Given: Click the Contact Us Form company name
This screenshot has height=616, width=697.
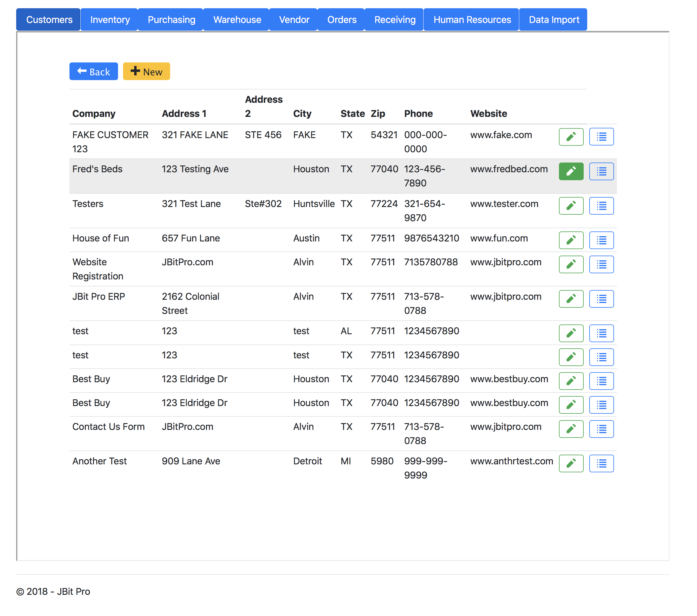Looking at the screenshot, I should click(108, 427).
